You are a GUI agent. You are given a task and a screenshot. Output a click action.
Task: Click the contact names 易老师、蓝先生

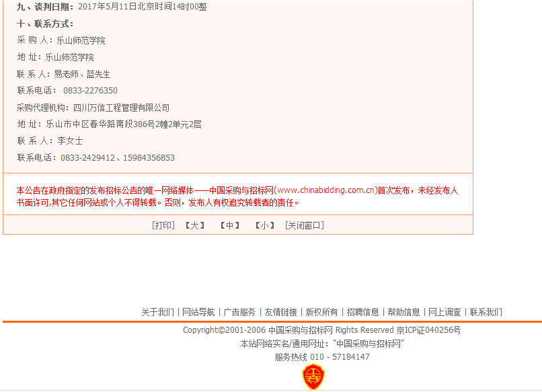82,74
